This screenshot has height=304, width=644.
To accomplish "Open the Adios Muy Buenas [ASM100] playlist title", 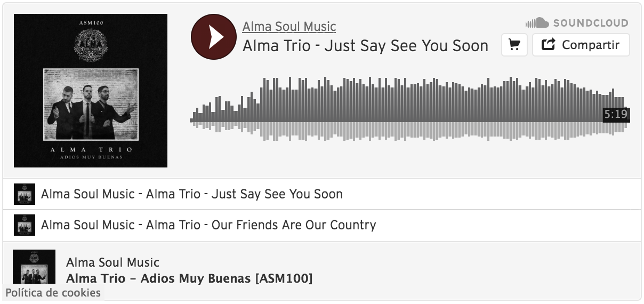I will (x=189, y=278).
